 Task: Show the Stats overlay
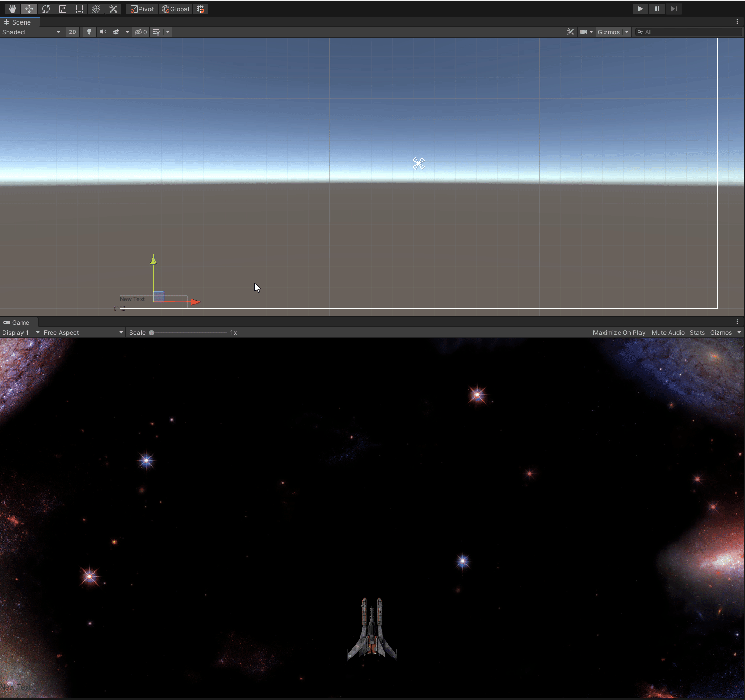point(697,332)
